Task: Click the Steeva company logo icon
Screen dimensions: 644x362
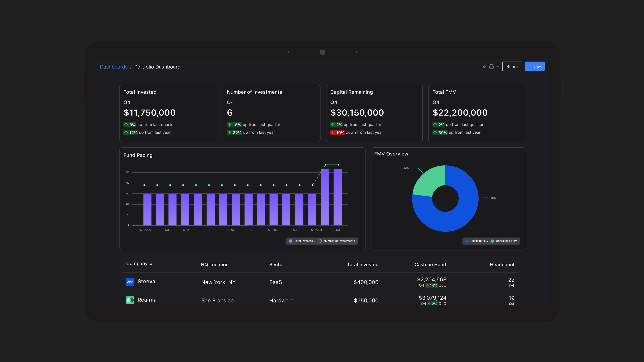Action: [130, 282]
